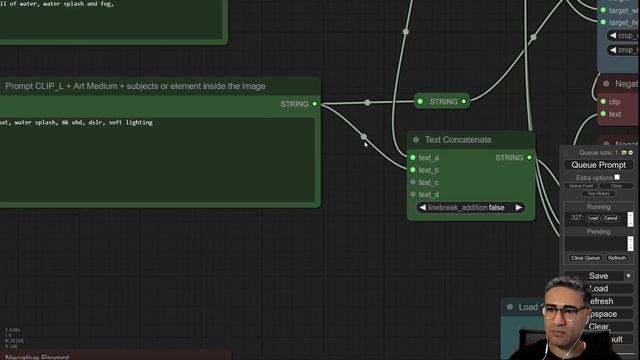Click Load for running item 327
This screenshot has width=640, height=360.
click(x=593, y=218)
